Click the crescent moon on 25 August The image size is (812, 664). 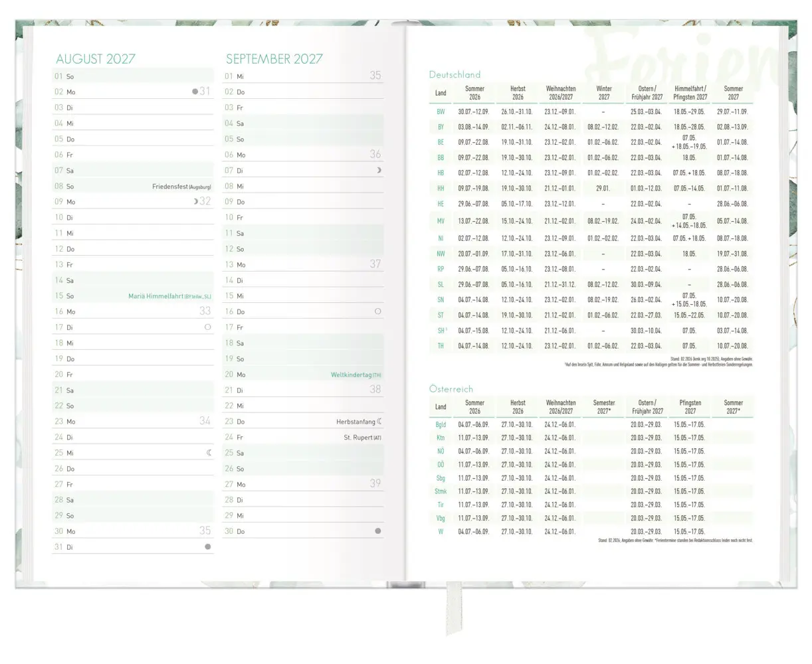[209, 453]
